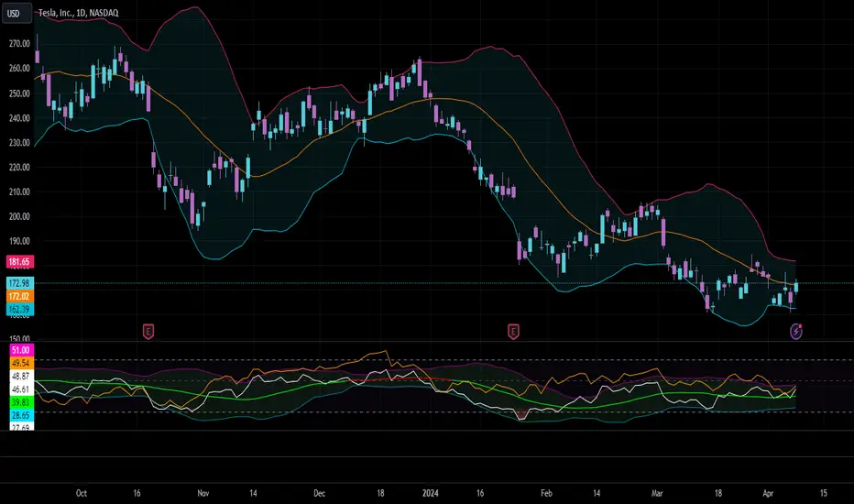Click the Tesla, Inc., 1D, NASDAQ chart title
Screen dimensions: 854x504
[78, 13]
